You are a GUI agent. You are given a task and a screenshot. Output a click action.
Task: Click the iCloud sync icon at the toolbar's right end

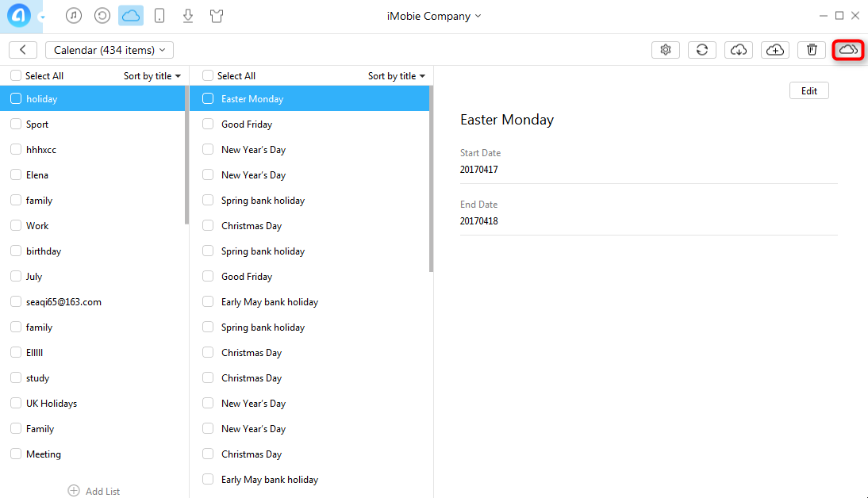point(848,50)
